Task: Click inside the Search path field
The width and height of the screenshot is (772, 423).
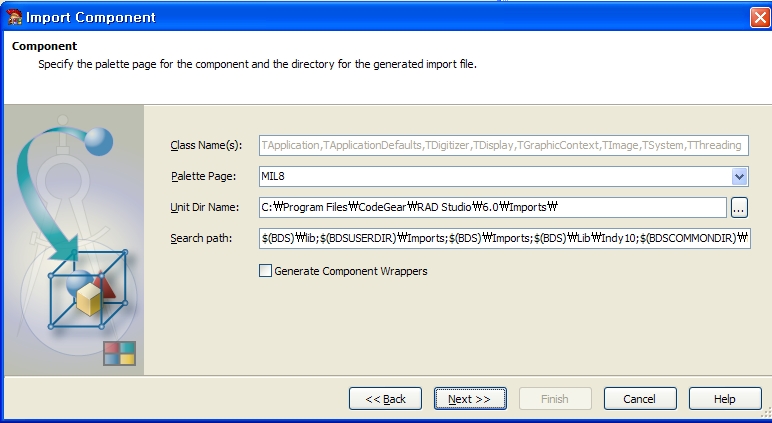Action: pyautogui.click(x=503, y=238)
